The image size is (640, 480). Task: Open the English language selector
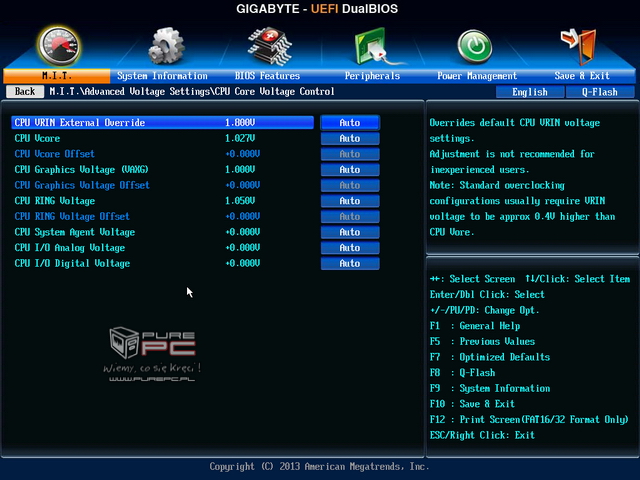pos(530,92)
